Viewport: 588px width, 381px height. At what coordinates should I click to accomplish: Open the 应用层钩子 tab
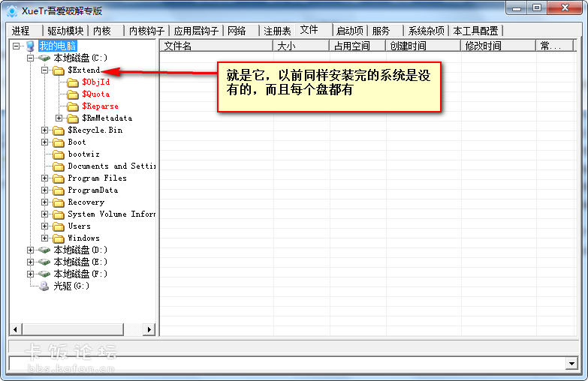click(x=196, y=31)
